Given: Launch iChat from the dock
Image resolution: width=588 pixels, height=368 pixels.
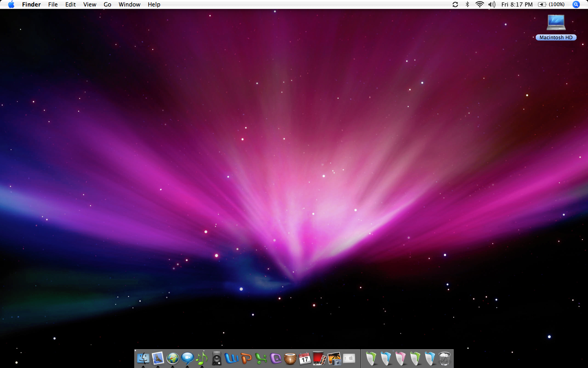Looking at the screenshot, I should click(187, 359).
